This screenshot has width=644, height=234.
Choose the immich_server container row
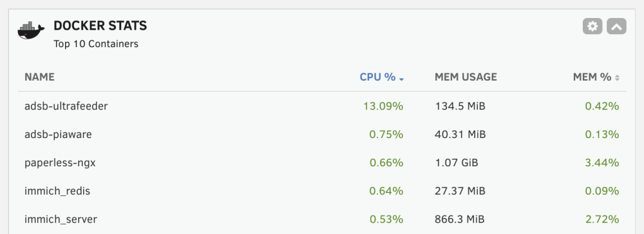coord(322,219)
